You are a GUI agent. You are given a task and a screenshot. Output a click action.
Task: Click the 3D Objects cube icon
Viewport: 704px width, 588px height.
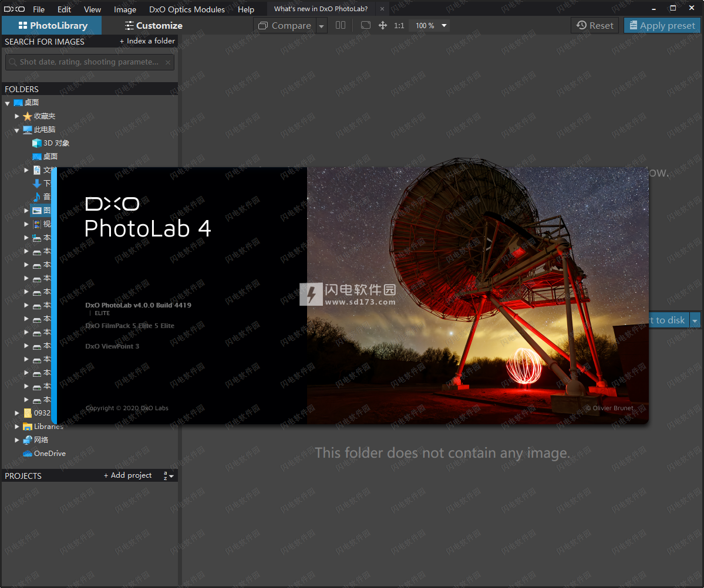37,143
